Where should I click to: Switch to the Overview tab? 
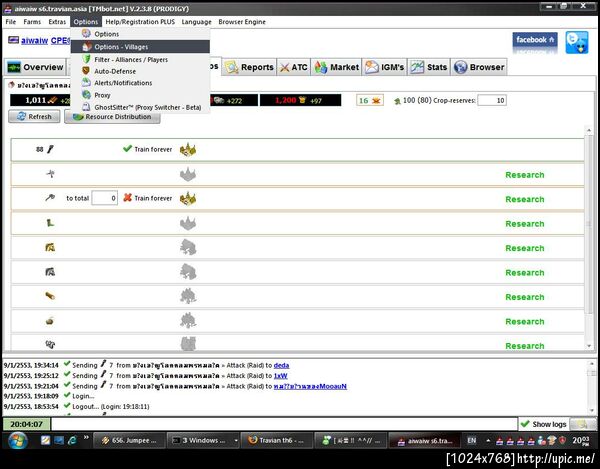click(35, 67)
